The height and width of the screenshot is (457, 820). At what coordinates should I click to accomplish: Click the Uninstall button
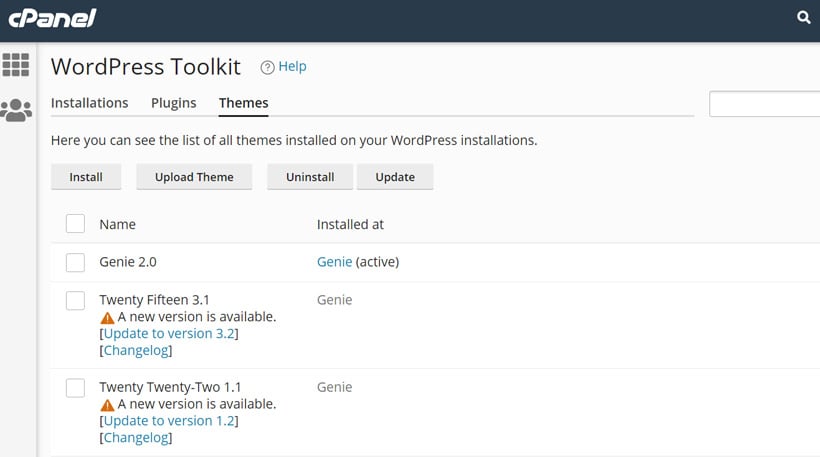pos(310,177)
